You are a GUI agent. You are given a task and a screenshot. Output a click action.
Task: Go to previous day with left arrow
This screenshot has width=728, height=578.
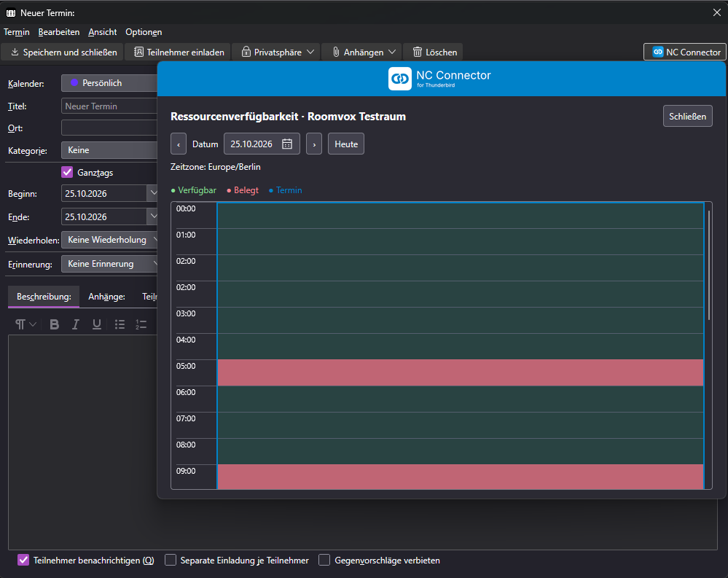(179, 144)
